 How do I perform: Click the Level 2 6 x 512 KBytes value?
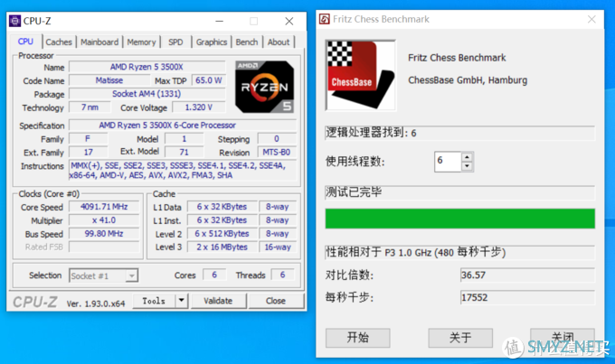click(222, 234)
